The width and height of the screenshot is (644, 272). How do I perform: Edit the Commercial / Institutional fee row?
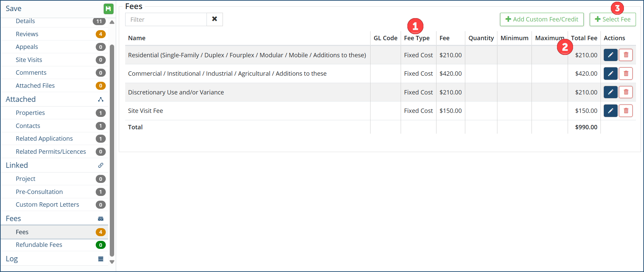coord(610,73)
